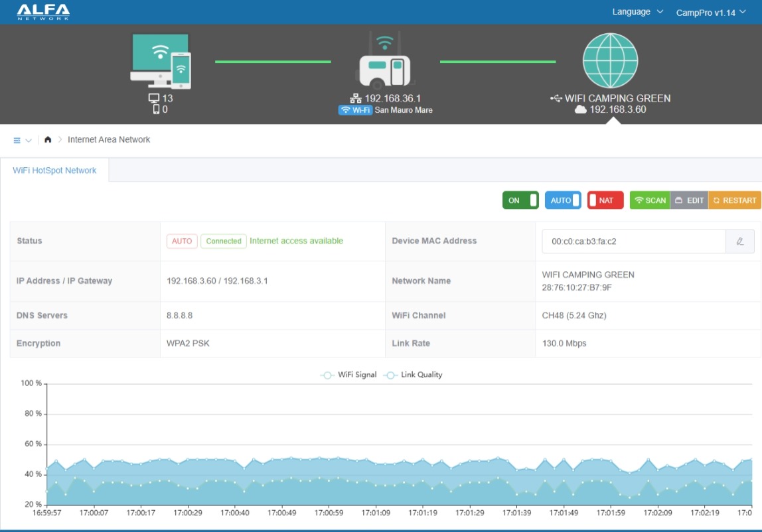This screenshot has height=532, width=762.
Task: Toggle the red NAT switch
Action: [605, 200]
